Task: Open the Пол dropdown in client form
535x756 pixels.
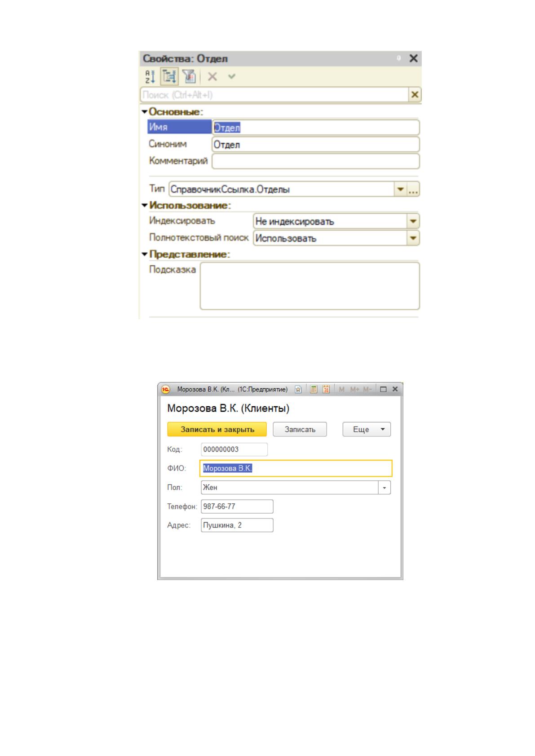Action: 385,488
